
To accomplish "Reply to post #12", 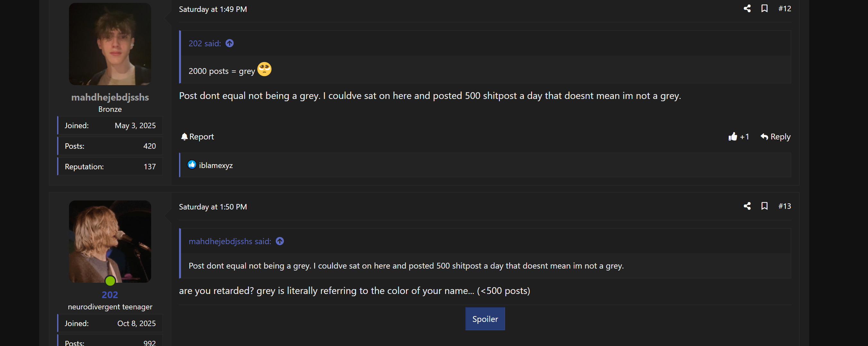I will [x=775, y=137].
